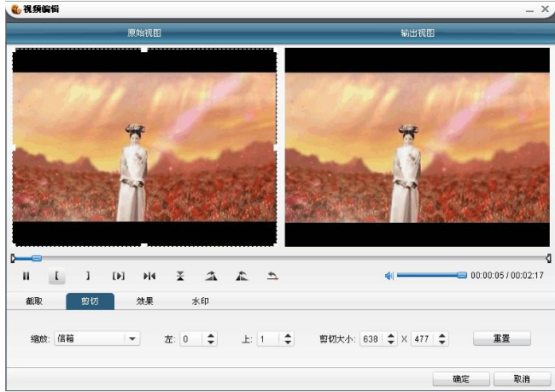Screen dimensions: 555x392
Task: Increase the 上 offset value
Action: click(288, 336)
